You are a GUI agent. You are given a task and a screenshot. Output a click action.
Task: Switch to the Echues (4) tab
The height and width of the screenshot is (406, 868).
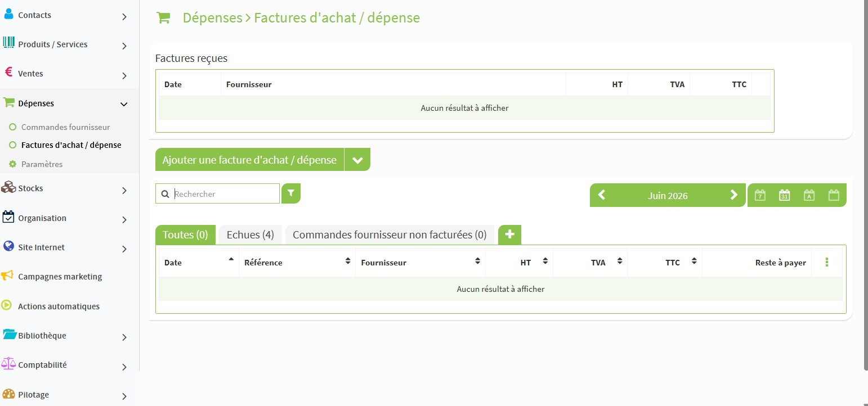pos(250,234)
